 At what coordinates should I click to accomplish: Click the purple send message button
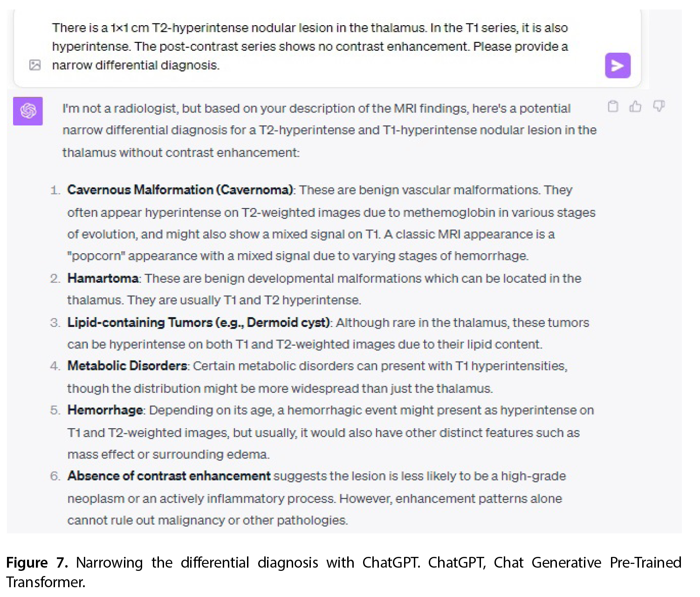[618, 65]
